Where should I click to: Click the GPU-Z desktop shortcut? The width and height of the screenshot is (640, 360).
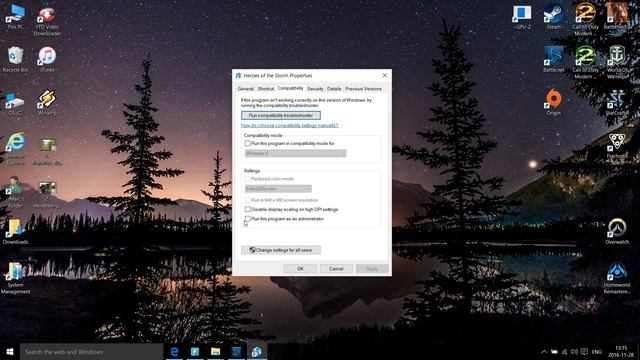coord(523,17)
